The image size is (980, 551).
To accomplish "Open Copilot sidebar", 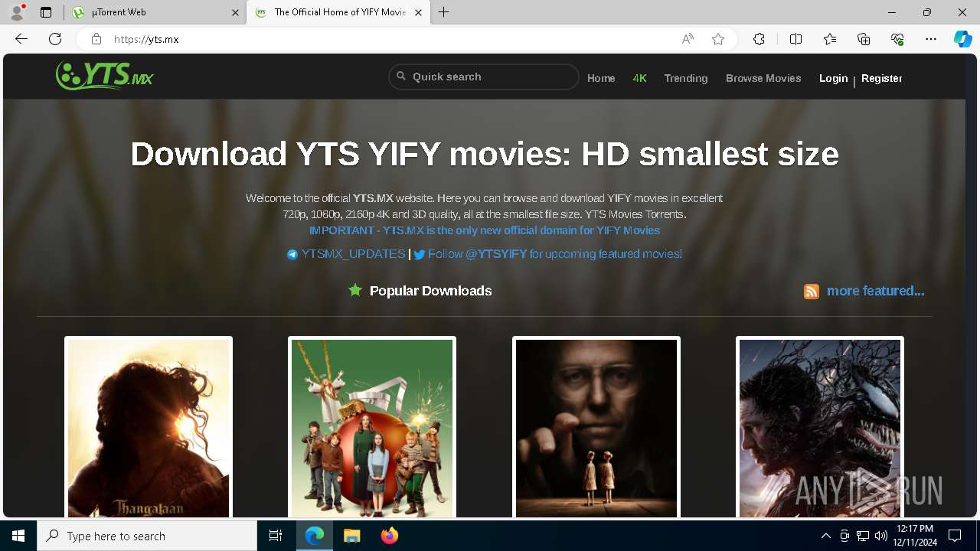I will [963, 39].
